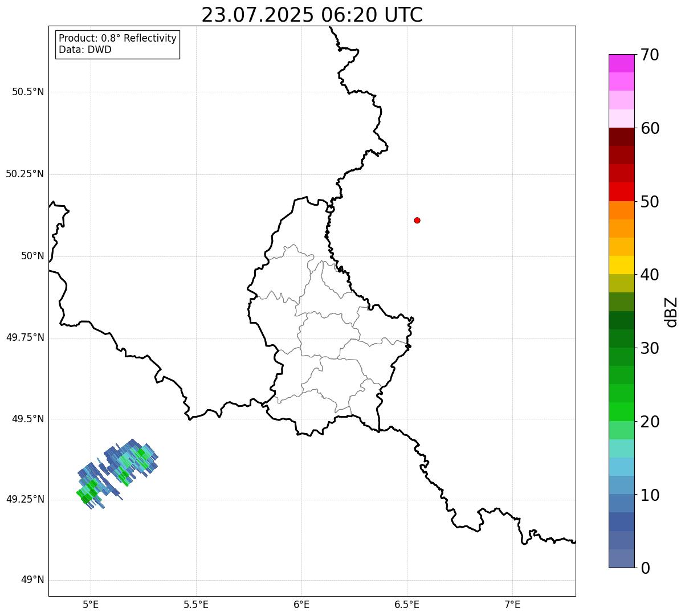This screenshot has width=685, height=616.
Task: Click the red radar site marker dot
Action: coord(417,220)
